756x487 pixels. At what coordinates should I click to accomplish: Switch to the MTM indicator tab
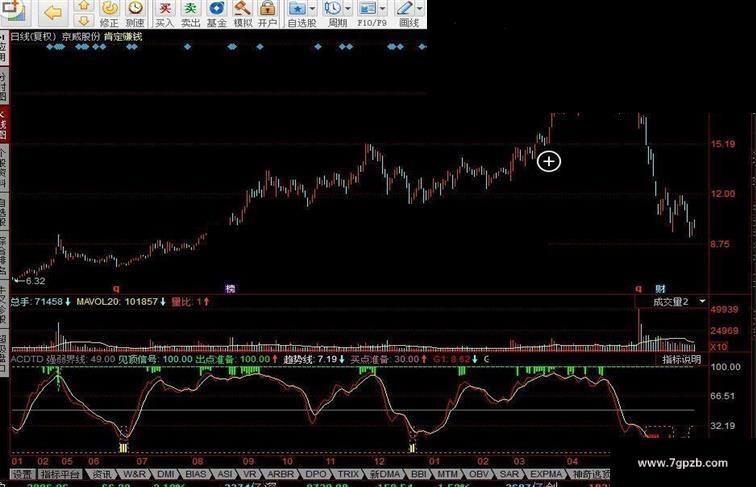[x=449, y=474]
